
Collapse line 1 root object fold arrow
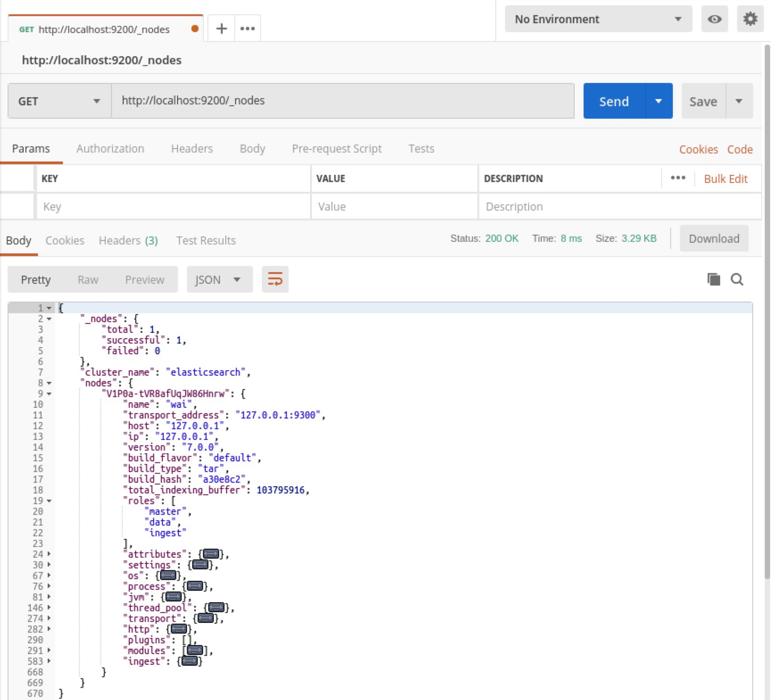49,308
